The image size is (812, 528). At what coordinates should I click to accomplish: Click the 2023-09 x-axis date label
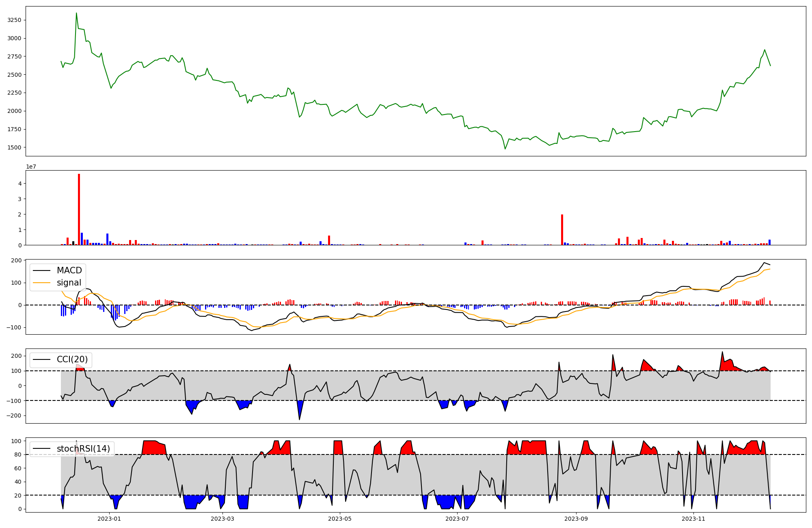click(x=576, y=519)
